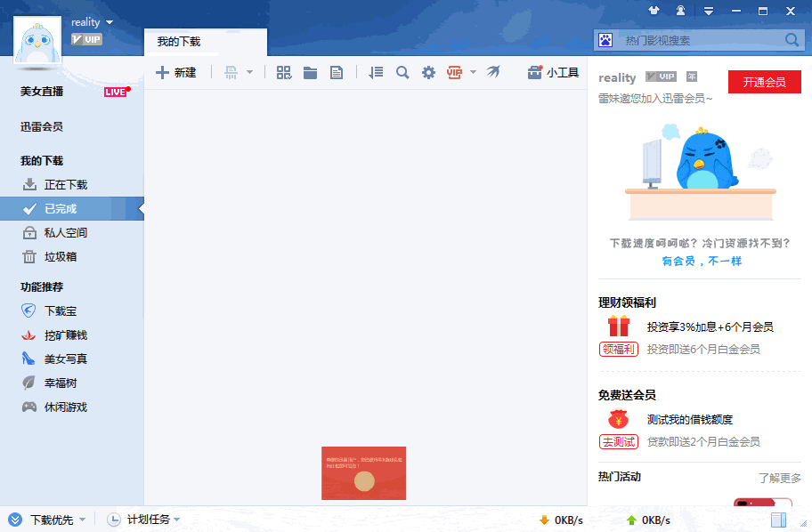This screenshot has height=532, width=812.
Task: Open download settings via gear icon
Action: pyautogui.click(x=428, y=72)
